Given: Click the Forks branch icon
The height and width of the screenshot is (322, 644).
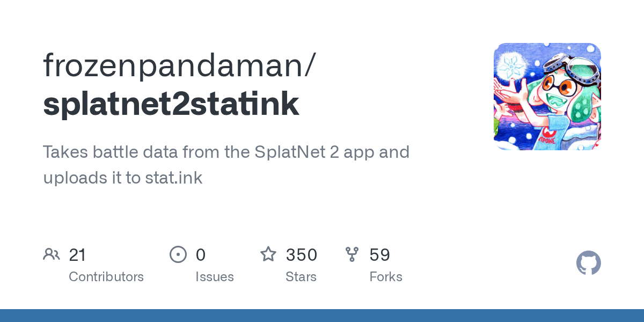Looking at the screenshot, I should coord(352,254).
